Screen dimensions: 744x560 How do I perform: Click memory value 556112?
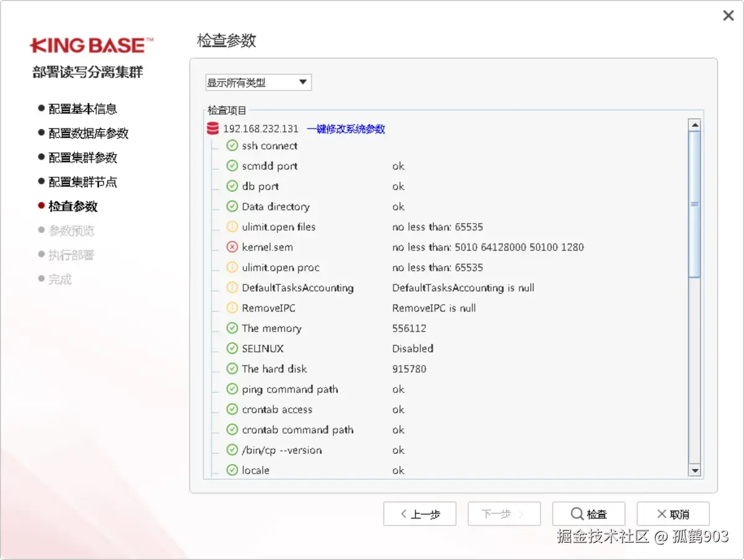click(x=409, y=328)
